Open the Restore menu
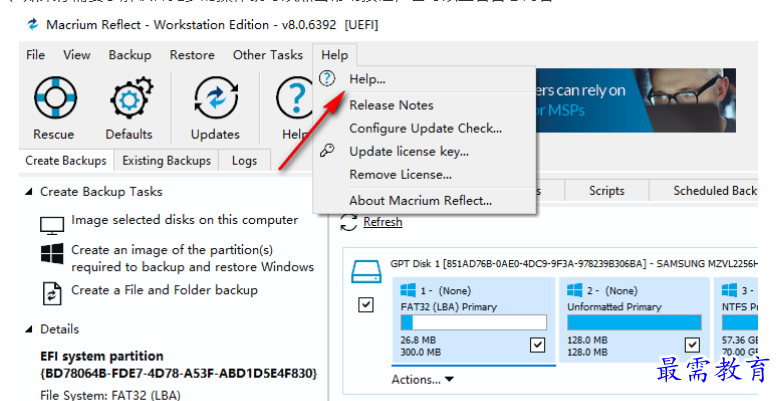Image resolution: width=778 pixels, height=401 pixels. [192, 55]
